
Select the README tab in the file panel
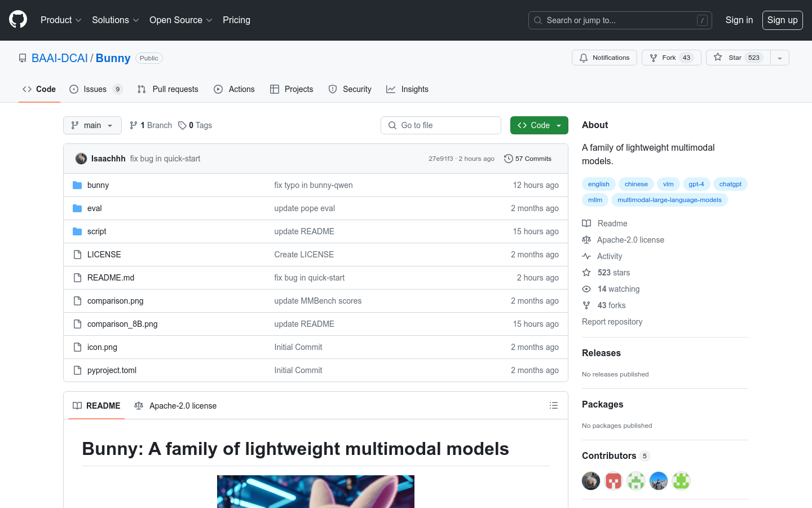click(96, 406)
